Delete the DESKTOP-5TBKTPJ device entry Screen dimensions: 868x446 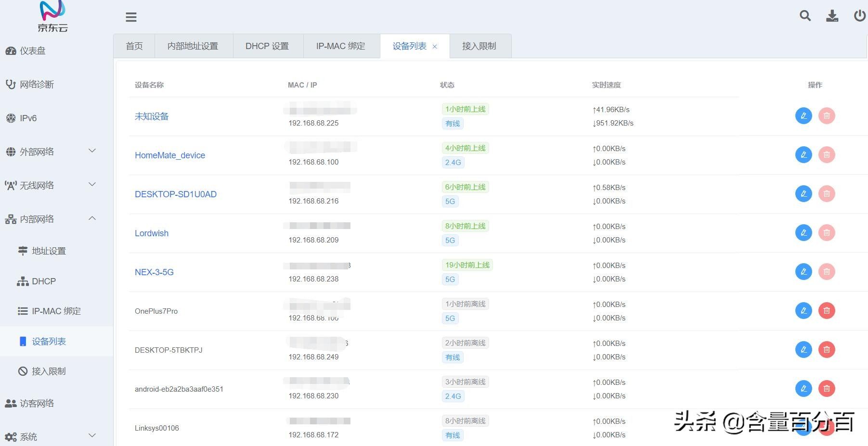827,350
